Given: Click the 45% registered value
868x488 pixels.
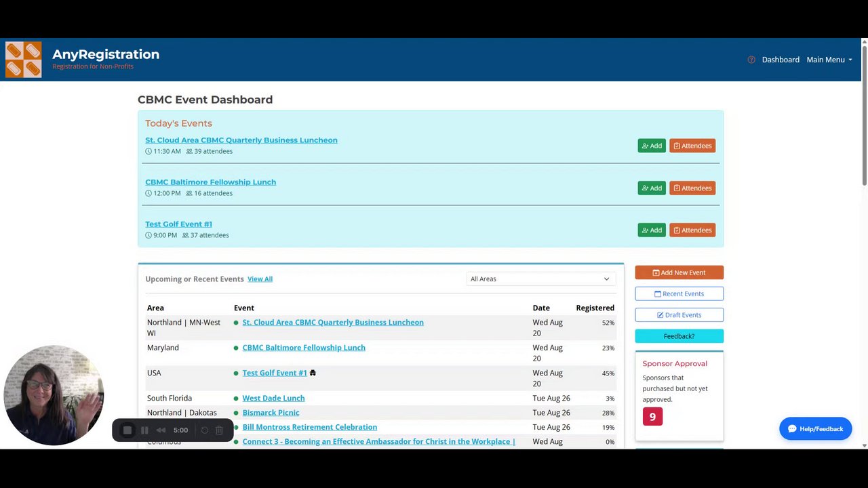Looking at the screenshot, I should [x=608, y=373].
